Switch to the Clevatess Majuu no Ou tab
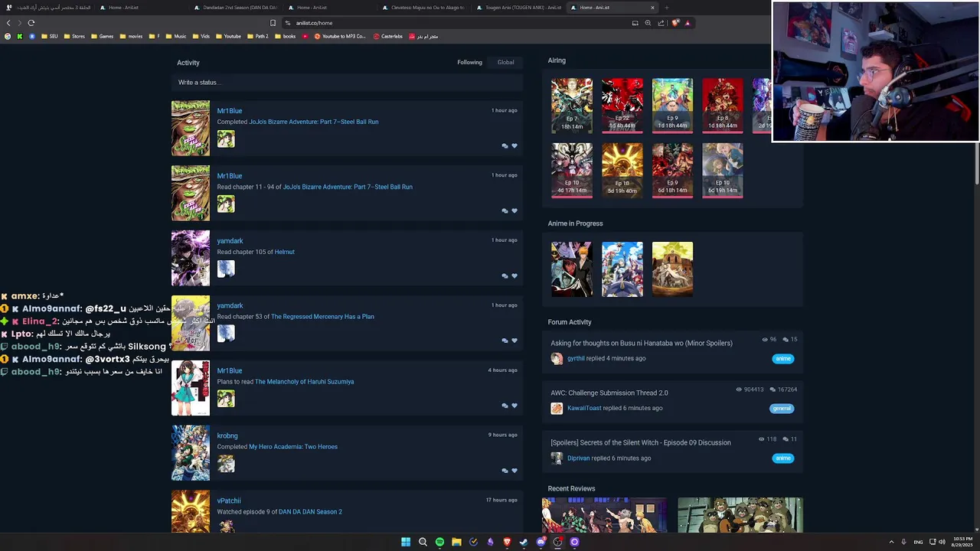 click(423, 8)
